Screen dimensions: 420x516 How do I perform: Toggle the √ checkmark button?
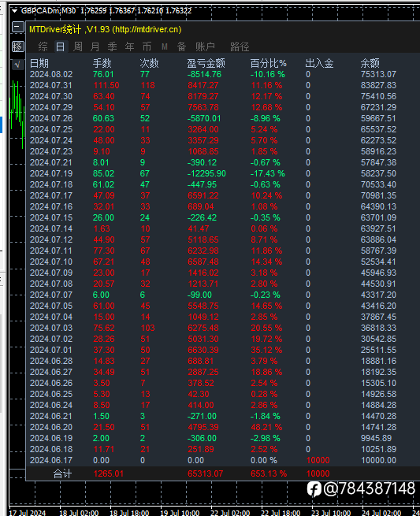point(18,65)
